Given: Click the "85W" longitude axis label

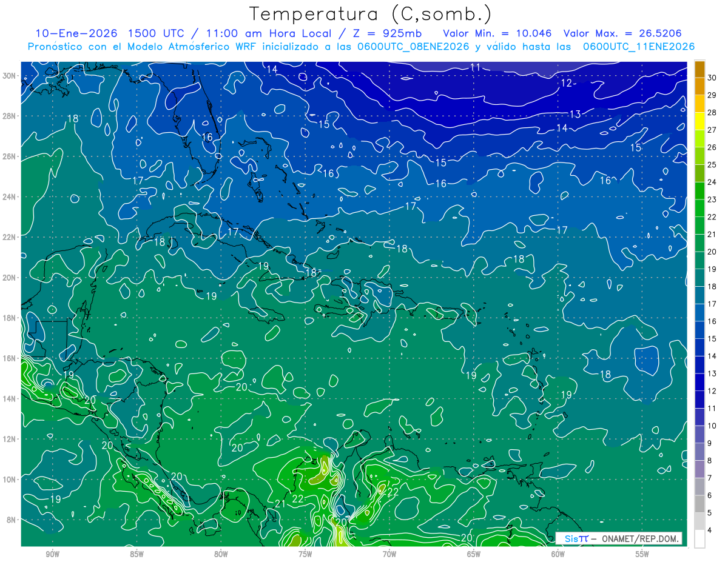Looking at the screenshot, I should click(136, 554).
